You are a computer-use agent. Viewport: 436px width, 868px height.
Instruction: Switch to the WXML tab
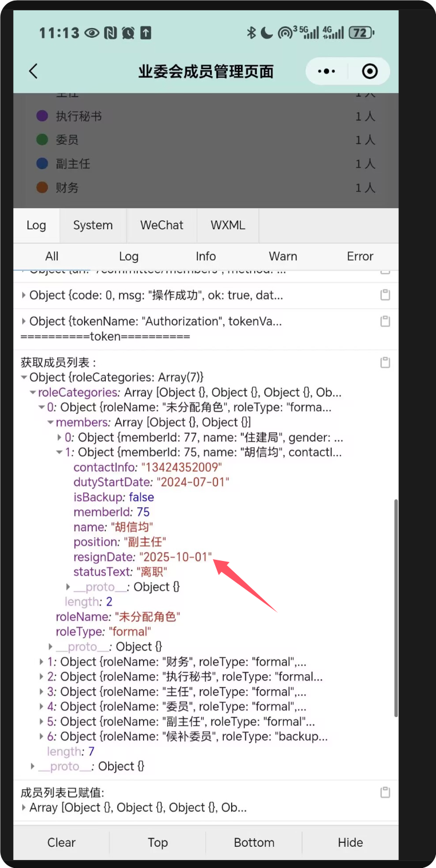[x=228, y=225]
